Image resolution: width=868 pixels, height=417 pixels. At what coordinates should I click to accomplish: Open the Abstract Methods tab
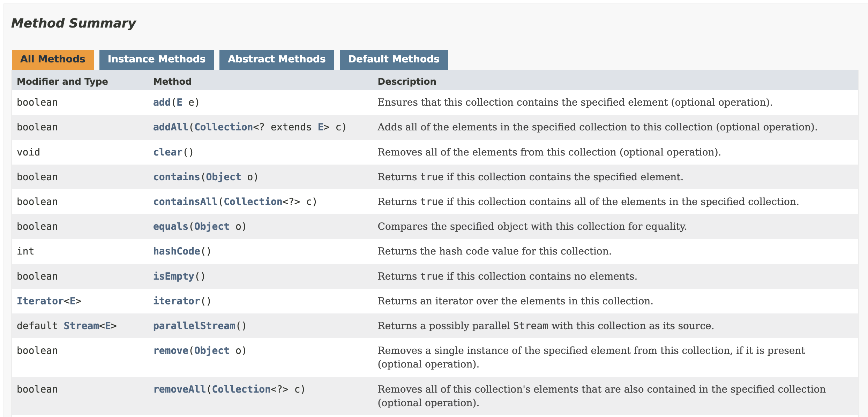point(276,59)
